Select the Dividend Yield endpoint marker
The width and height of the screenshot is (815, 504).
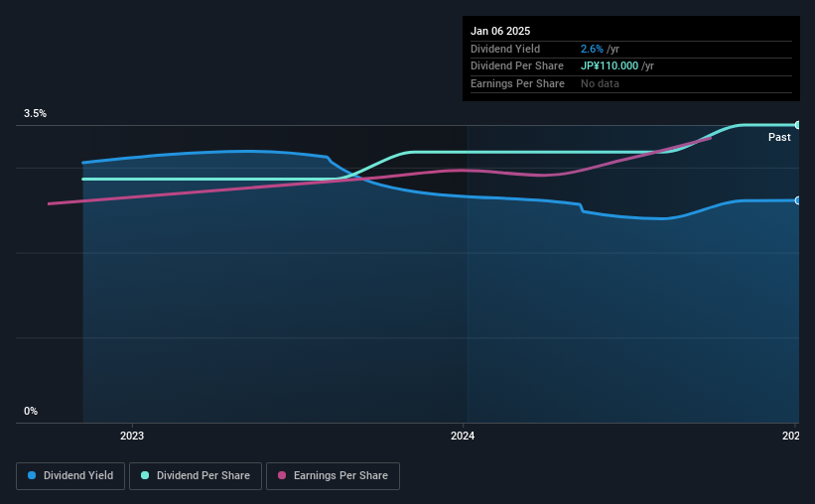(798, 200)
